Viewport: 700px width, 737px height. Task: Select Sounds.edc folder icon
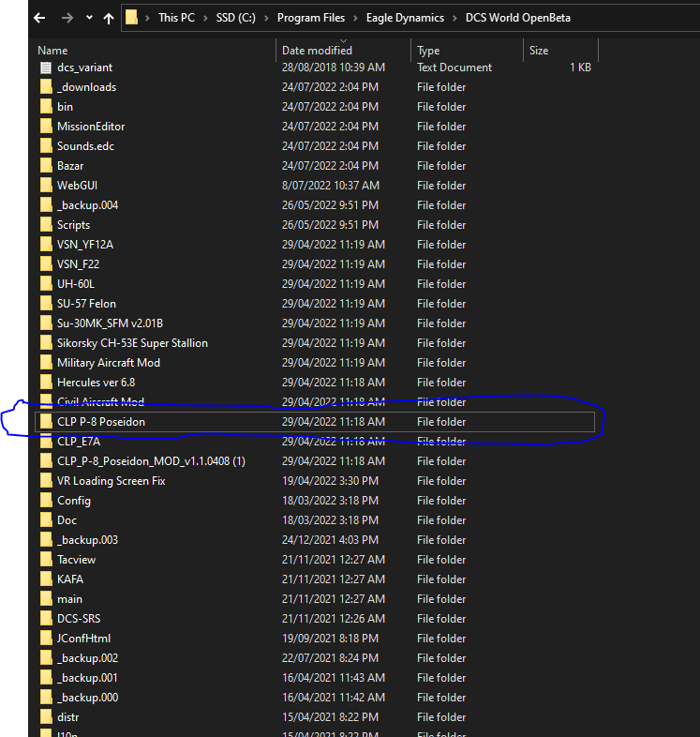tap(46, 146)
